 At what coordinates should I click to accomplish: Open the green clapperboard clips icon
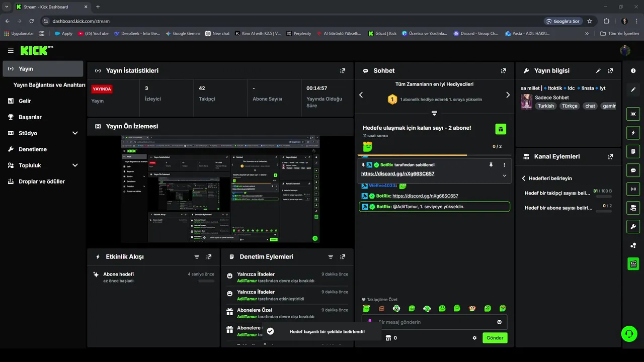point(633,263)
